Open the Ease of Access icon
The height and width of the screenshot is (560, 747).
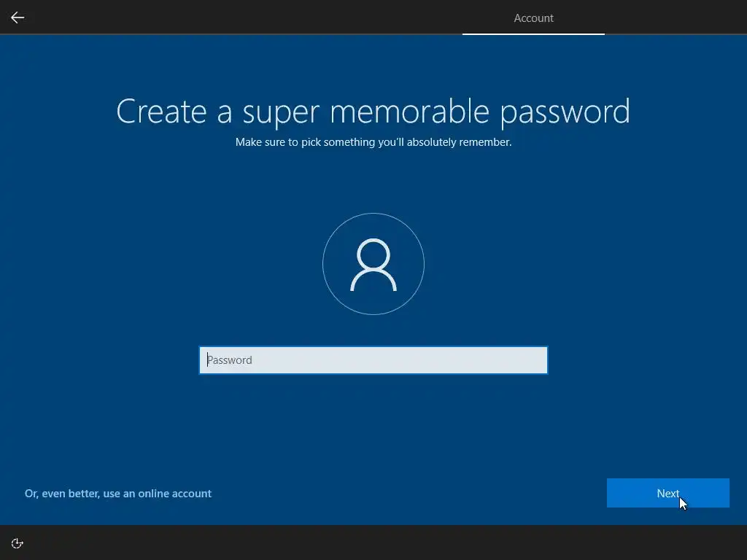18,543
